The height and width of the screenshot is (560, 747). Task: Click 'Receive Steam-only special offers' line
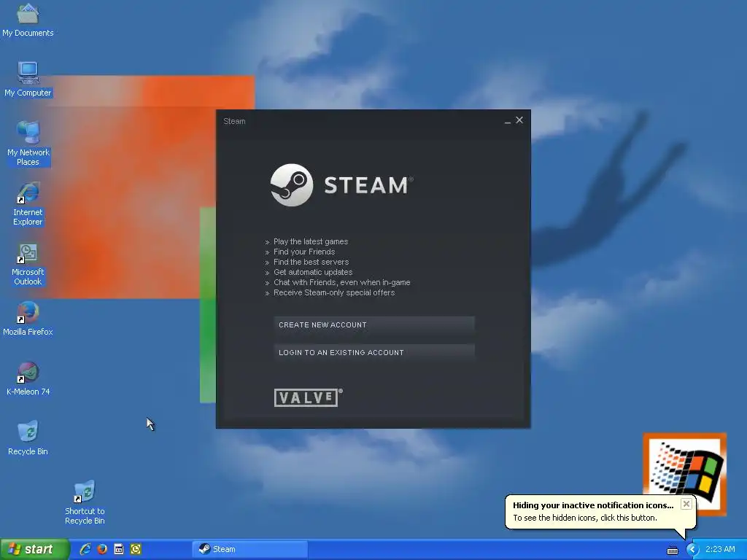pyautogui.click(x=334, y=293)
